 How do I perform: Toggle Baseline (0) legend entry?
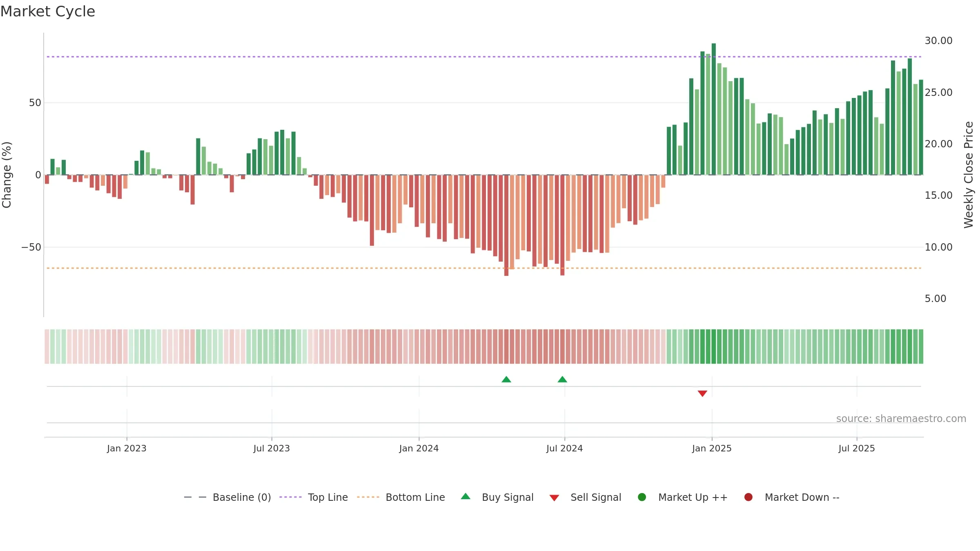coord(227,497)
